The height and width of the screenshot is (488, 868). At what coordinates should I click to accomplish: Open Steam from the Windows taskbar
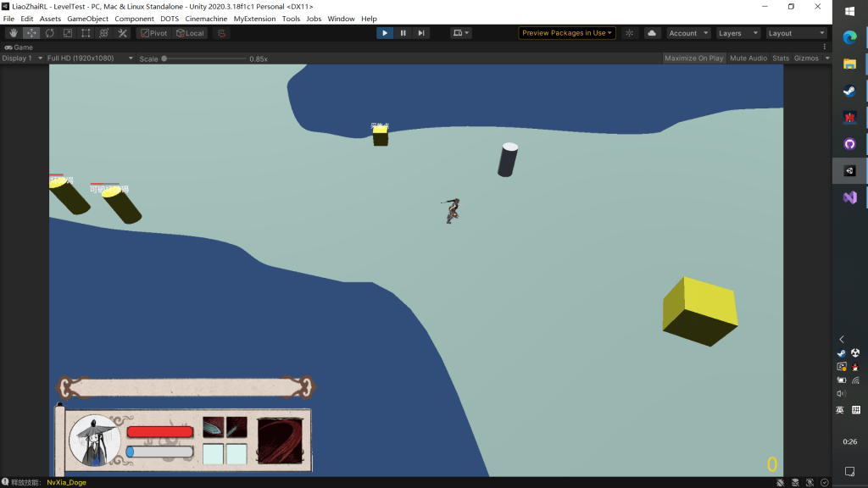pyautogui.click(x=849, y=91)
